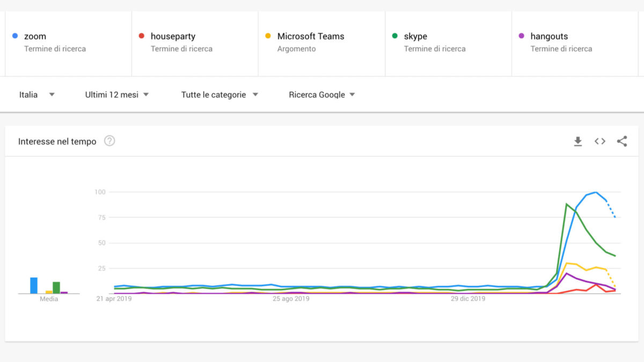The height and width of the screenshot is (362, 644).
Task: Click the green skype average bar
Action: 56,287
